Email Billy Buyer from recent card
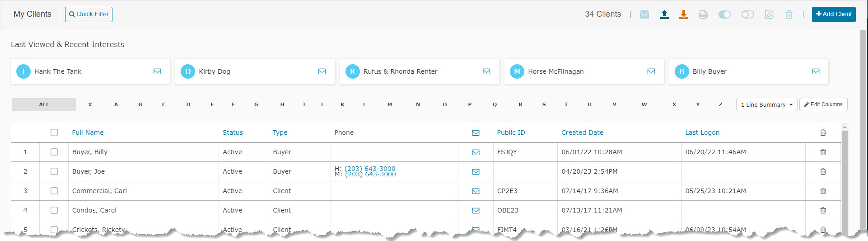The image size is (868, 241). pyautogui.click(x=816, y=71)
